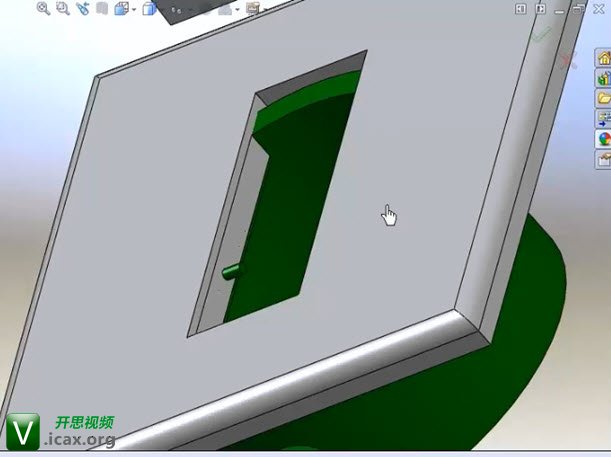This screenshot has width=611, height=457.
Task: Open the View Palette task pane tab
Action: coord(603,118)
